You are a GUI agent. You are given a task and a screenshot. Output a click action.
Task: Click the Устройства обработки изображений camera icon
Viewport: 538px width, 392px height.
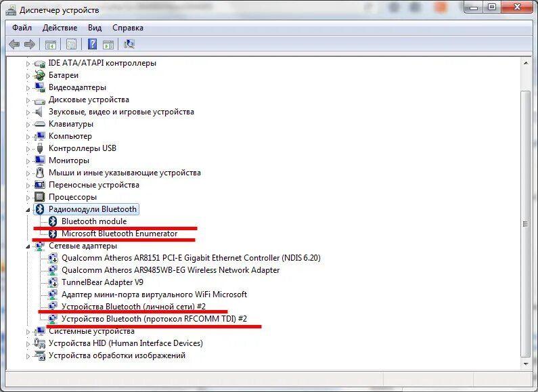[40, 355]
